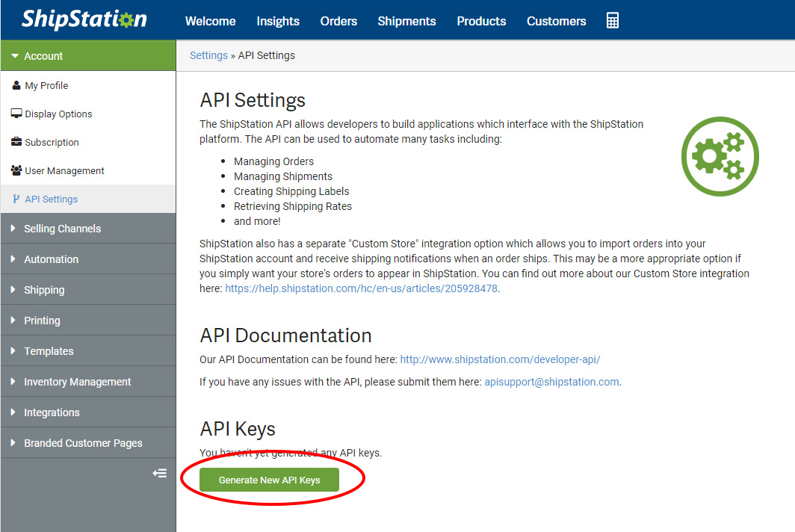This screenshot has height=532, width=795.
Task: Expand the Branded Customer Pages section
Action: (x=88, y=443)
